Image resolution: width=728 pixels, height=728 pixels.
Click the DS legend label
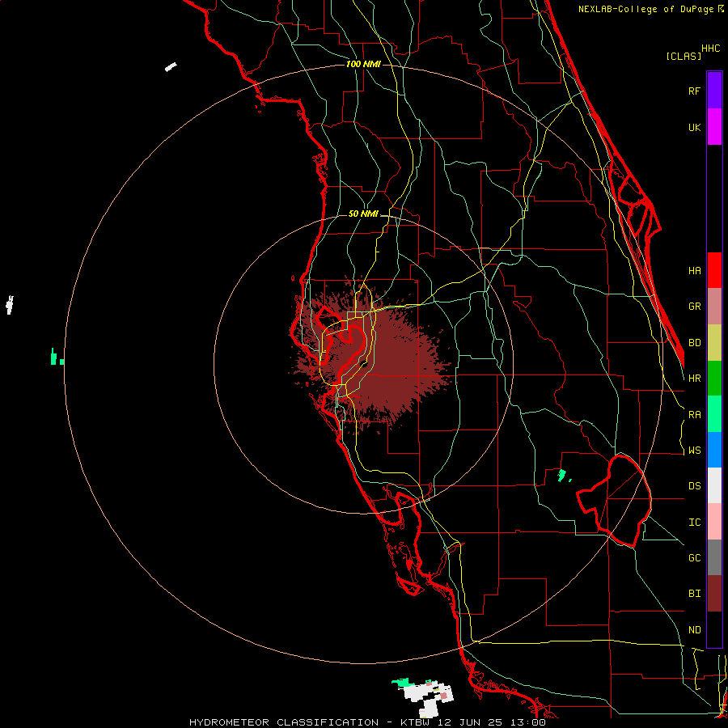(694, 486)
